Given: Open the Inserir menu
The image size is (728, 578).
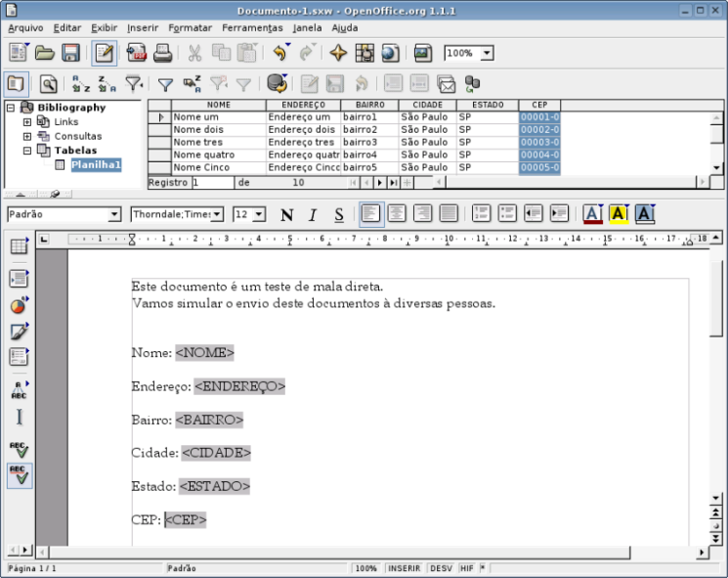Looking at the screenshot, I should [143, 28].
